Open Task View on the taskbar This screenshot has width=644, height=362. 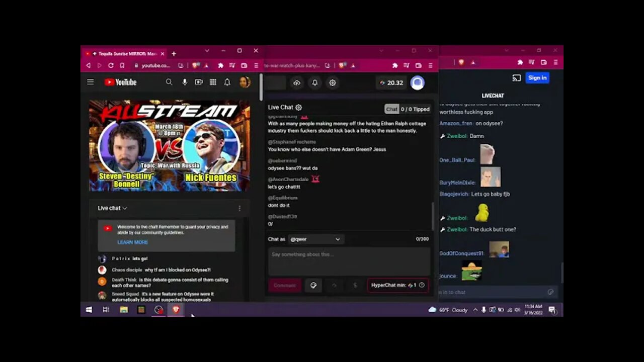[x=106, y=310]
